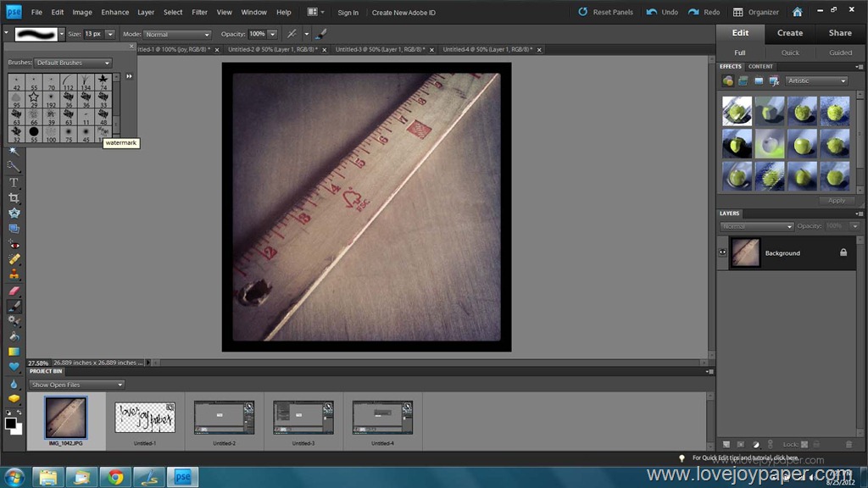Screen dimensions: 868x488
Task: Open the Organizer
Action: click(755, 12)
